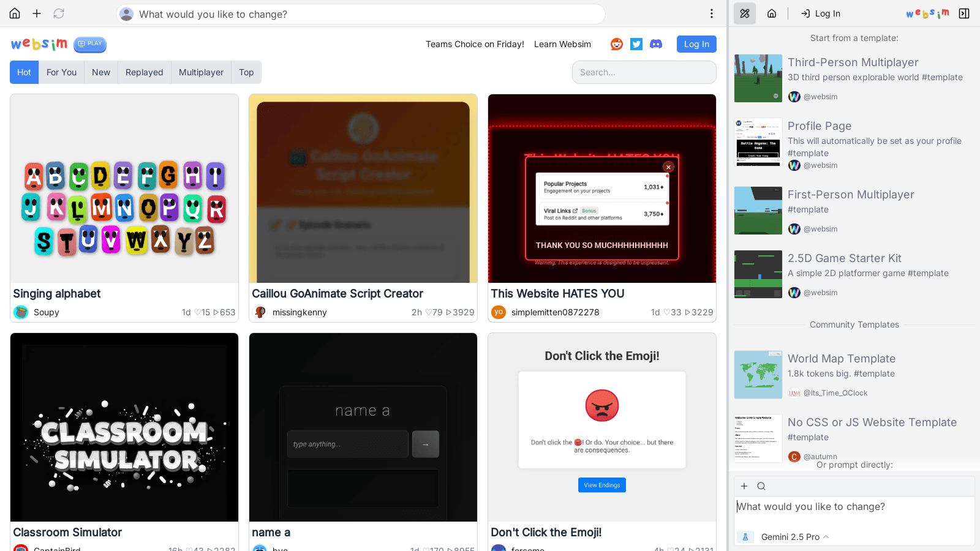This screenshot has width=980, height=551.
Task: Click plus attach icon in prompt box
Action: pos(744,486)
